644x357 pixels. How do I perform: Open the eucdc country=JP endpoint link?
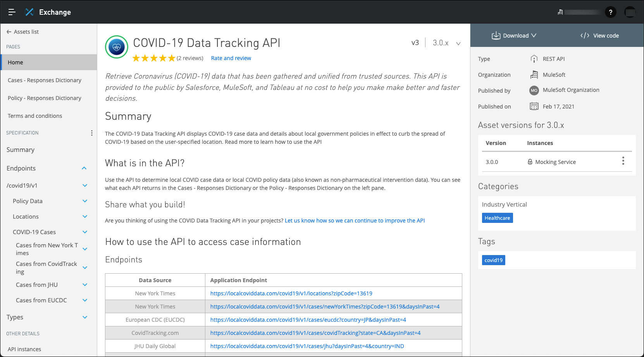[308, 320]
